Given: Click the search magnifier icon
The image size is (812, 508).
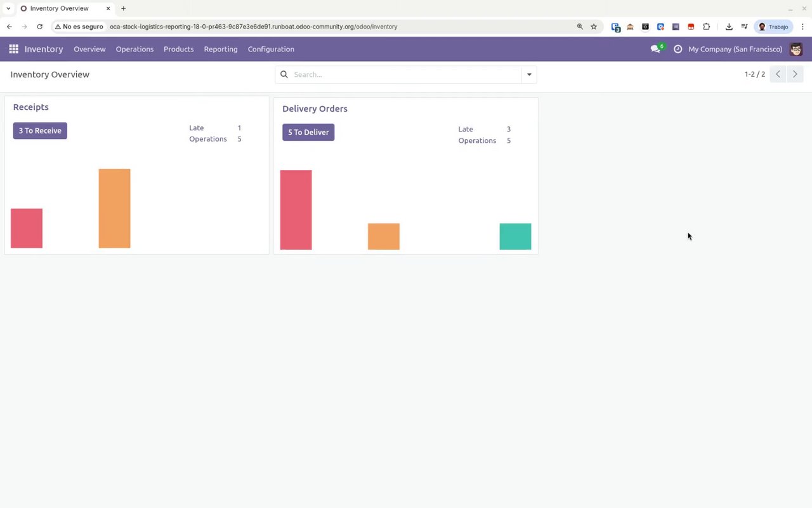Looking at the screenshot, I should tap(284, 74).
